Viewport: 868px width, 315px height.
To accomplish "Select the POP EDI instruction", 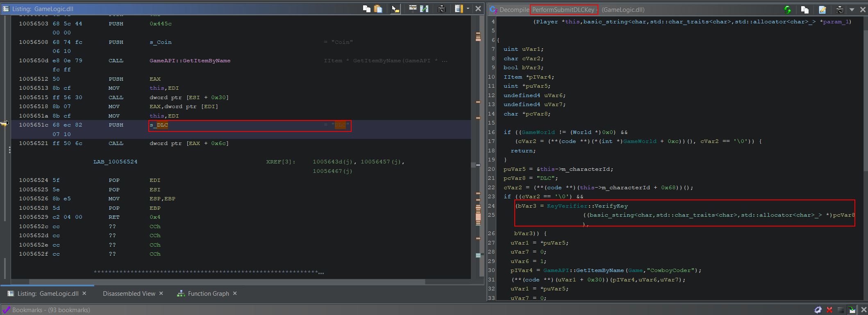I will coord(135,180).
